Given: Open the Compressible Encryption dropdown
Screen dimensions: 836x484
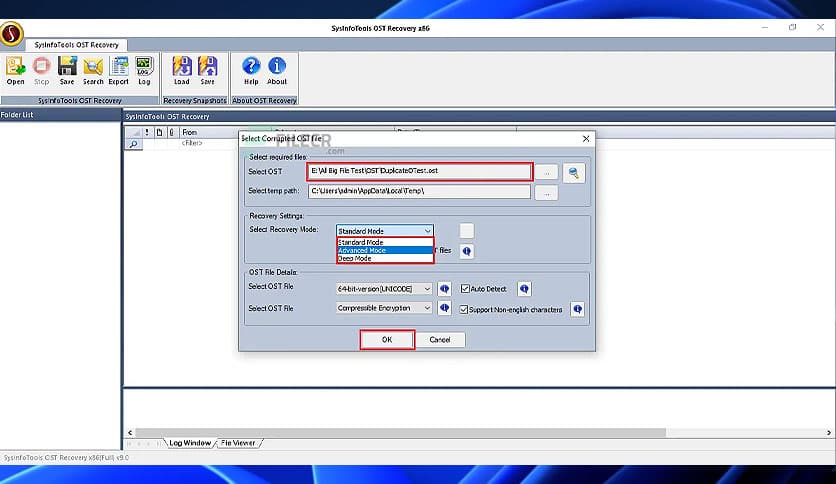Looking at the screenshot, I should 384,308.
